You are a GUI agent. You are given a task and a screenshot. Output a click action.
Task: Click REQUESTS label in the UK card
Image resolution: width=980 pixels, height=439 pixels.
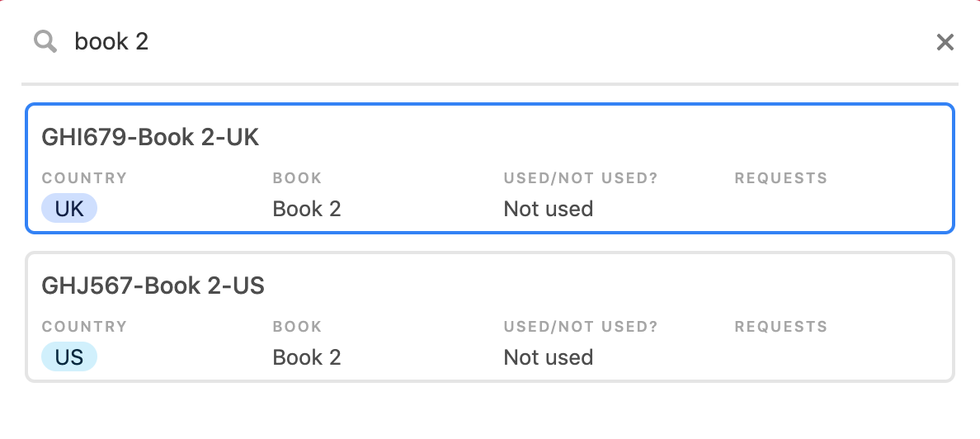[x=780, y=178]
